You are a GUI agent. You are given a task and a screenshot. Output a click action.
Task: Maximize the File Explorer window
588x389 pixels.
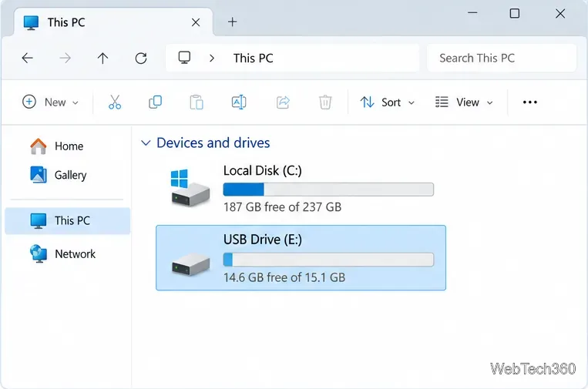point(515,14)
